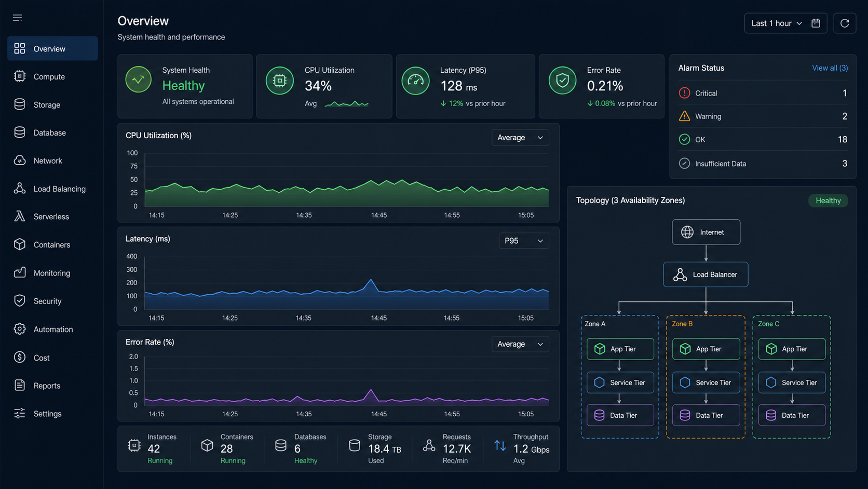Select the Load Balancer topology node
Viewport: 868px width, 489px height.
click(706, 274)
